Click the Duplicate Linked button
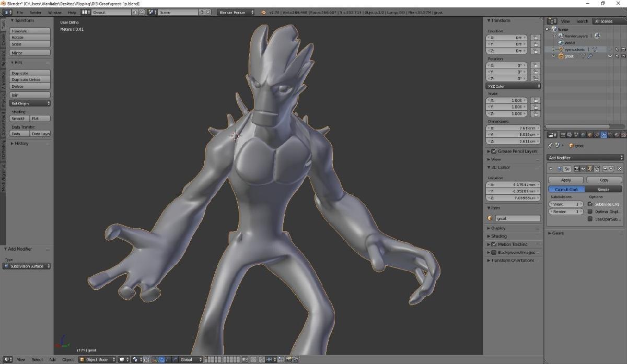 tap(30, 79)
